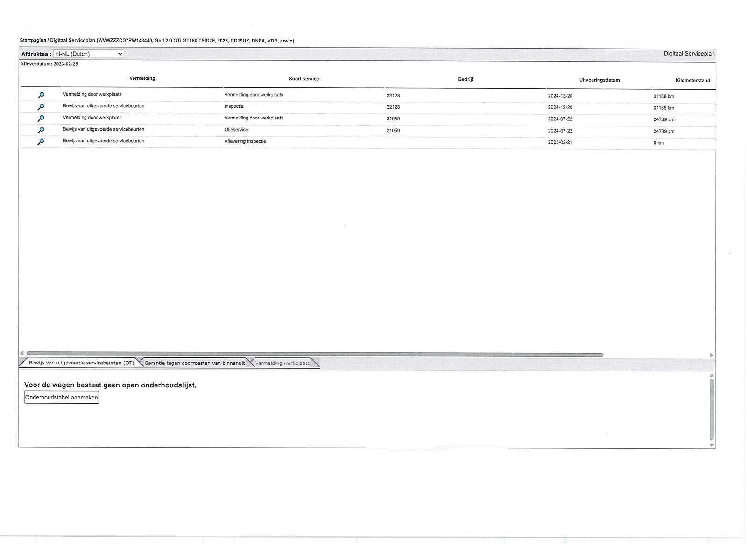The height and width of the screenshot is (560, 747).
Task: Click magnifier icon for the Inspectie row
Action: [x=41, y=107]
